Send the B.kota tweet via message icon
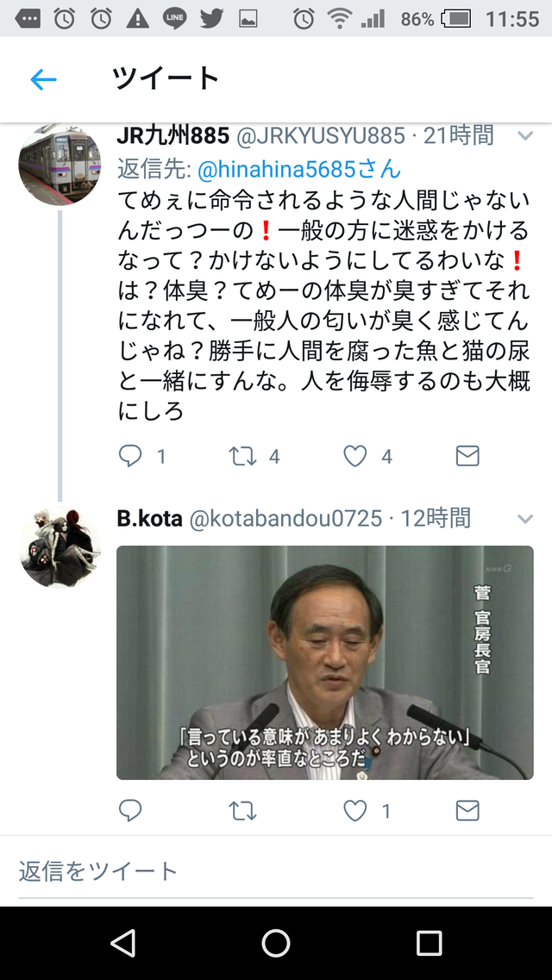Viewport: 552px width, 980px height. point(467,810)
